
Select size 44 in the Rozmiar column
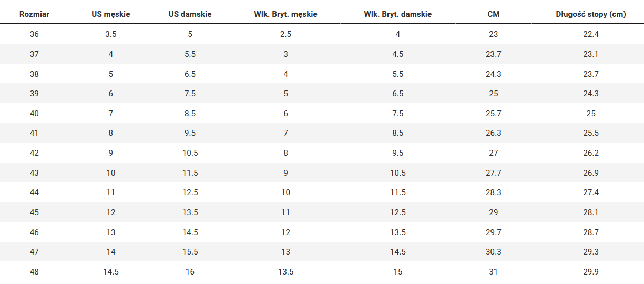click(x=34, y=192)
